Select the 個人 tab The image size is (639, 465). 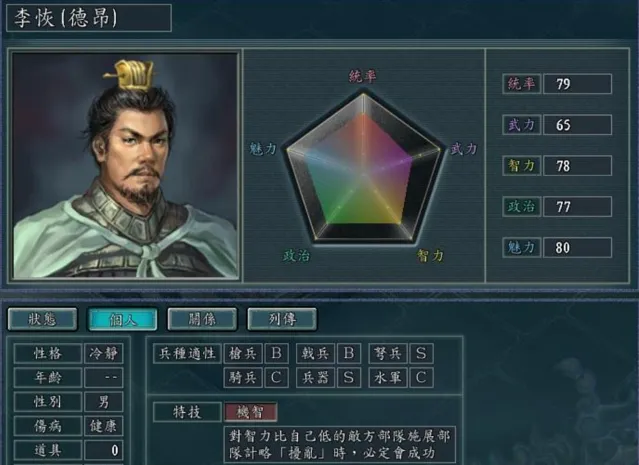[123, 319]
